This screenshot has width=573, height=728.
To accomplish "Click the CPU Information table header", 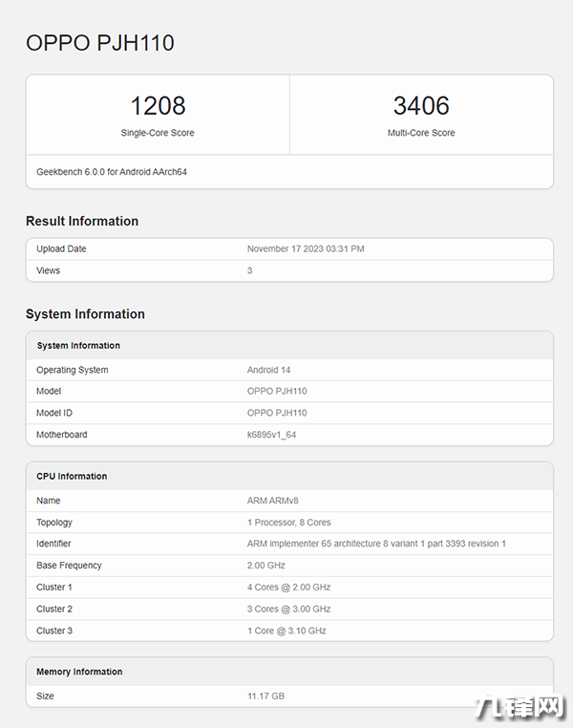I will (289, 477).
